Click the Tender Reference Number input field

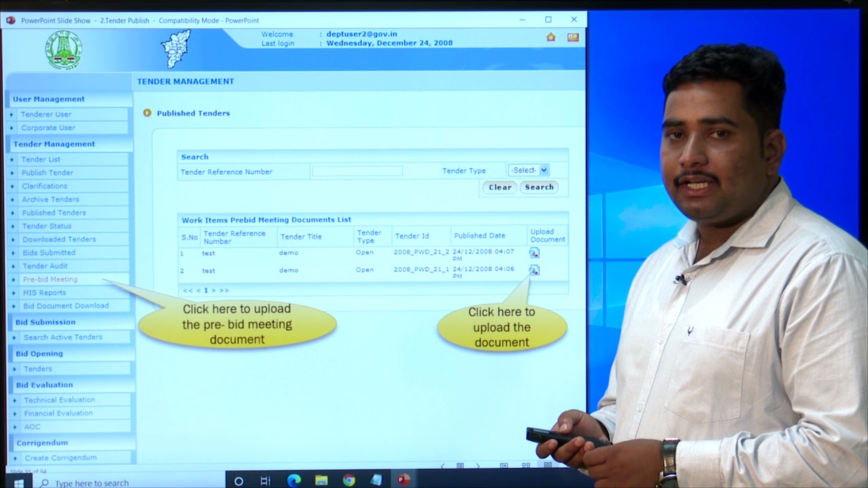click(x=357, y=171)
